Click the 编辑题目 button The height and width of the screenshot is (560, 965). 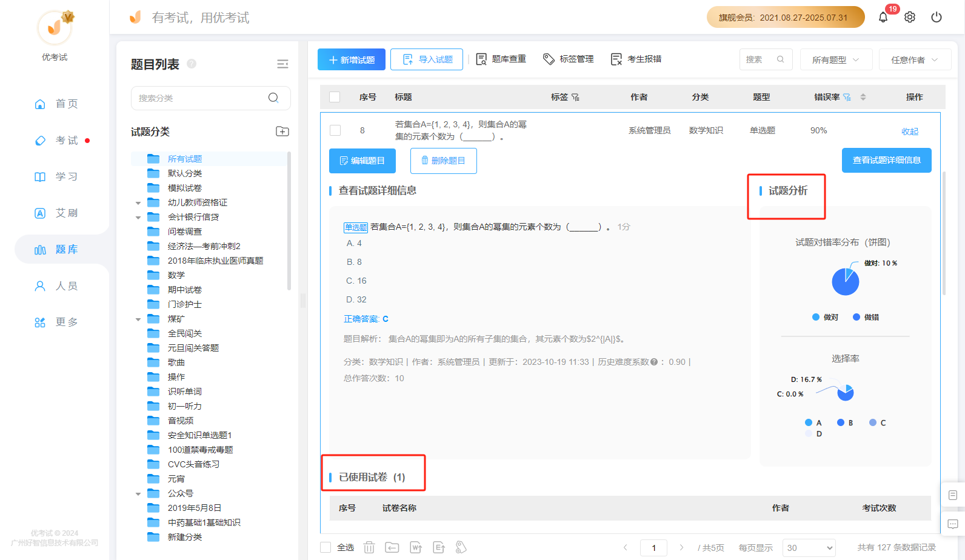362,161
